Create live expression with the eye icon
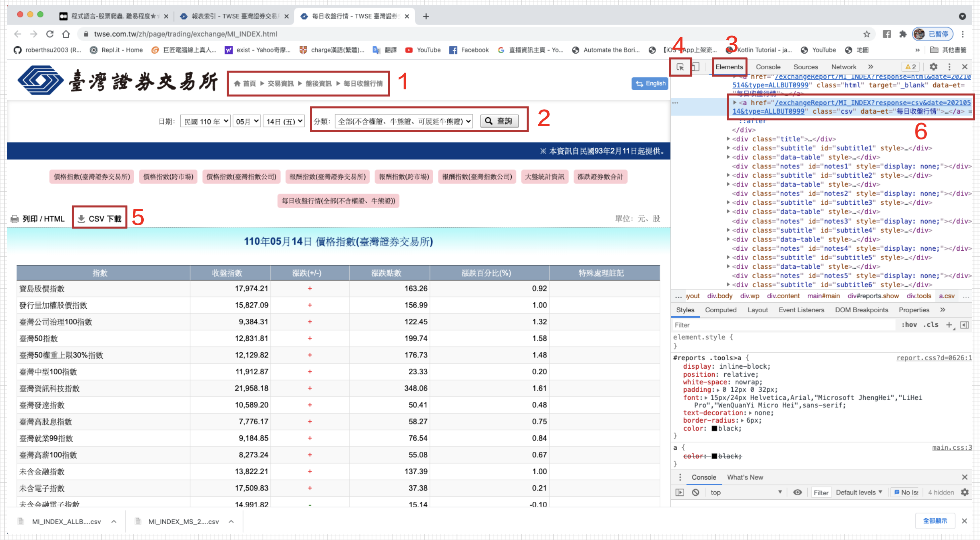The height and width of the screenshot is (540, 980). pos(798,492)
